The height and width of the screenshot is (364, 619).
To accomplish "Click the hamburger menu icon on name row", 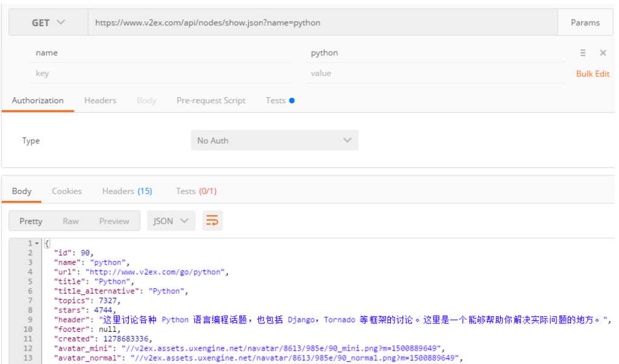I will coord(583,53).
